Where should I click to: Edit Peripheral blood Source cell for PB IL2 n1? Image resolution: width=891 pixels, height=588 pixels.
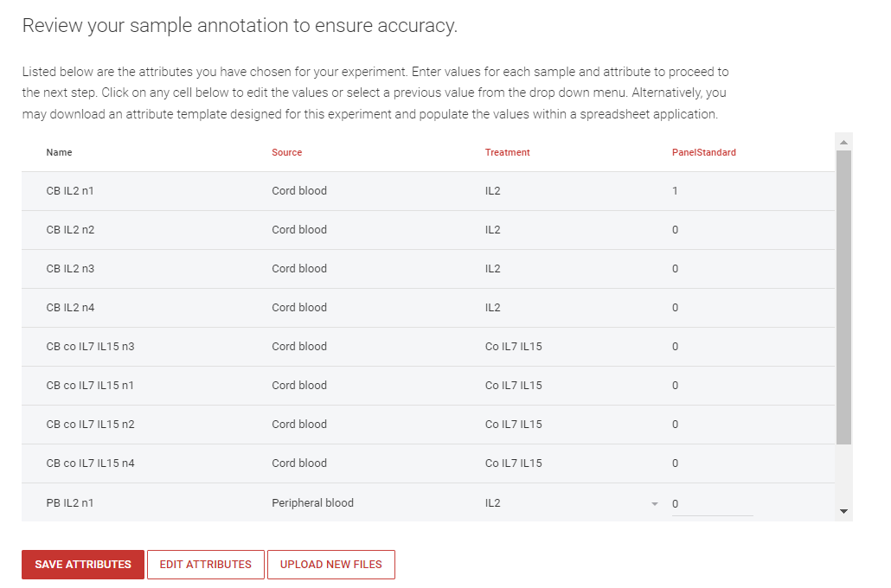(312, 502)
